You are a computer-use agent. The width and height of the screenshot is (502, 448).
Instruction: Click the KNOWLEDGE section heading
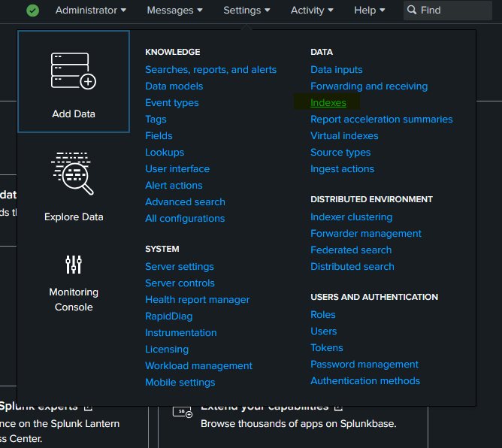point(173,52)
